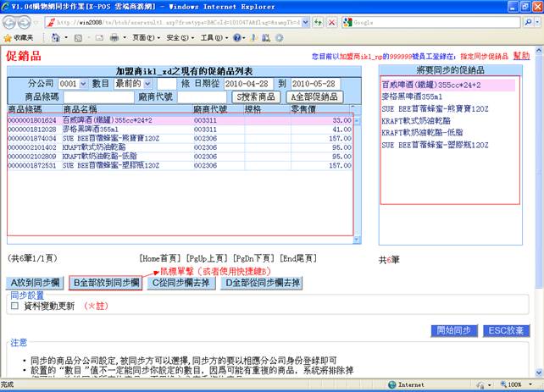Open the 分公司 dropdown showing 0001
544x392 pixels.
pos(73,84)
